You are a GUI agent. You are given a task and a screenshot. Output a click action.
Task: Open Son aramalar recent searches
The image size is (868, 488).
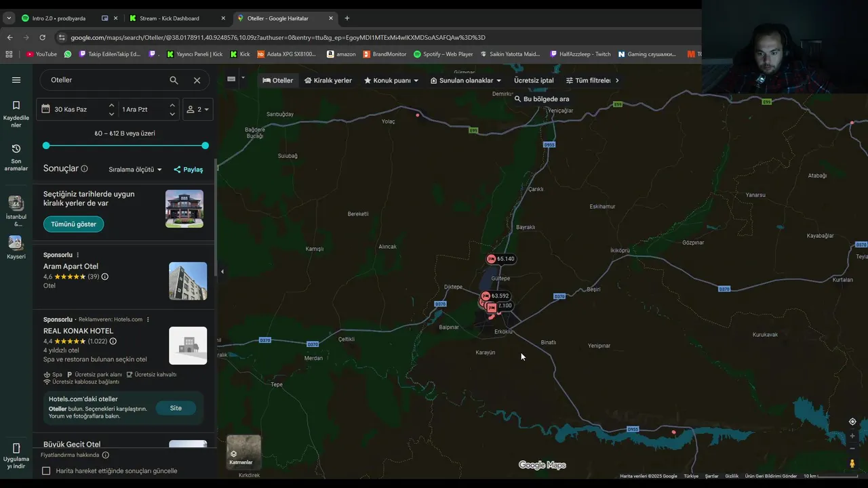click(x=16, y=157)
